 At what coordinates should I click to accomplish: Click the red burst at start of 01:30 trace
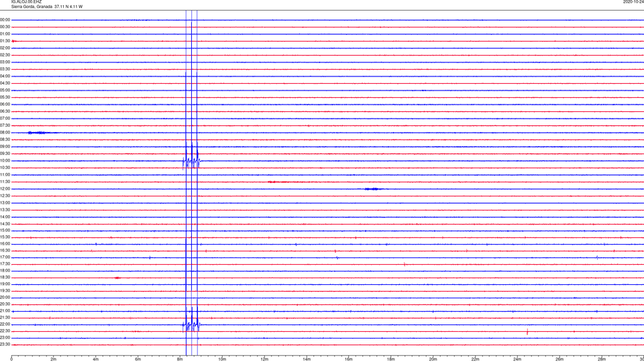(x=14, y=41)
